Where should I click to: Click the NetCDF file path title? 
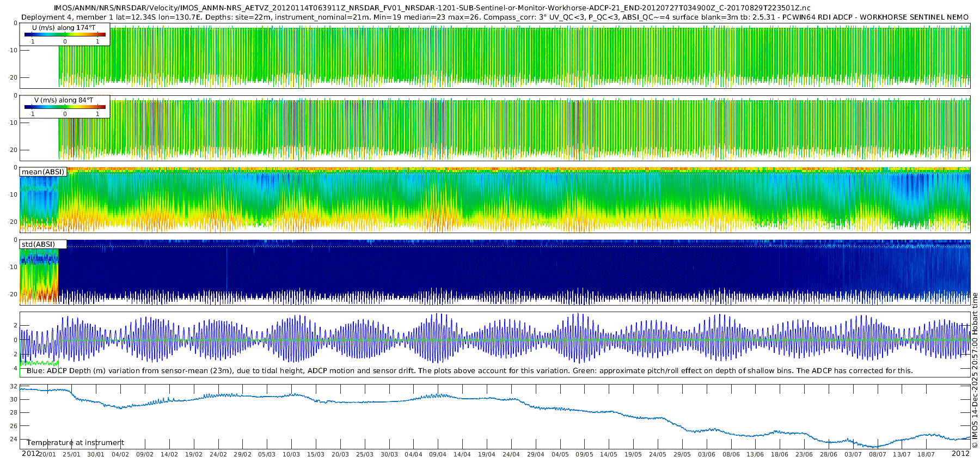point(432,8)
